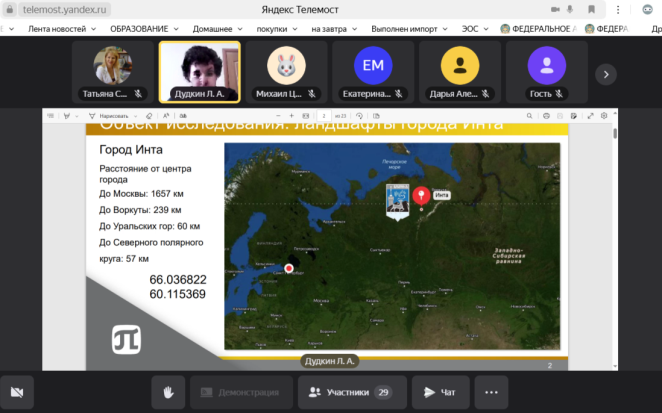Click the Гость participant avatar
The height and width of the screenshot is (413, 662).
pos(546,68)
